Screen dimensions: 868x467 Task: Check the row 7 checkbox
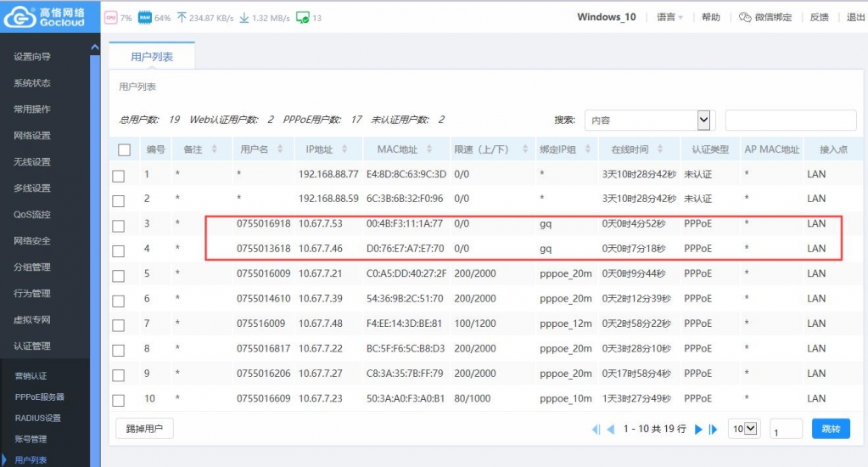[x=119, y=326]
